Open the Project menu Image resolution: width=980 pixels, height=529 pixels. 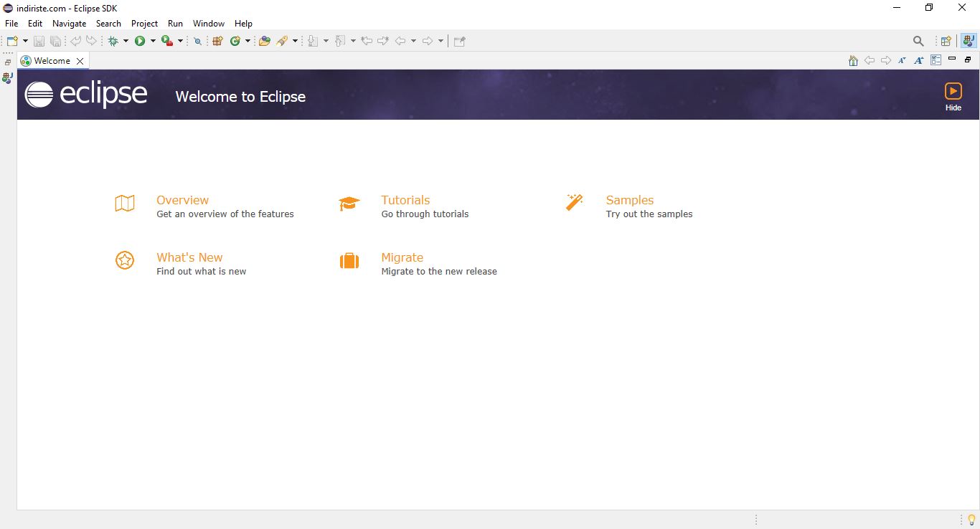(x=144, y=24)
